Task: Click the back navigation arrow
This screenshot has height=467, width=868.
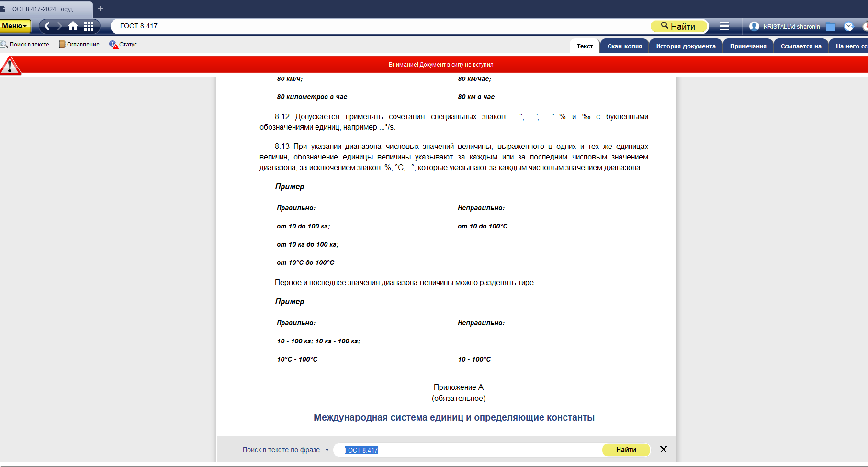Action: [47, 26]
